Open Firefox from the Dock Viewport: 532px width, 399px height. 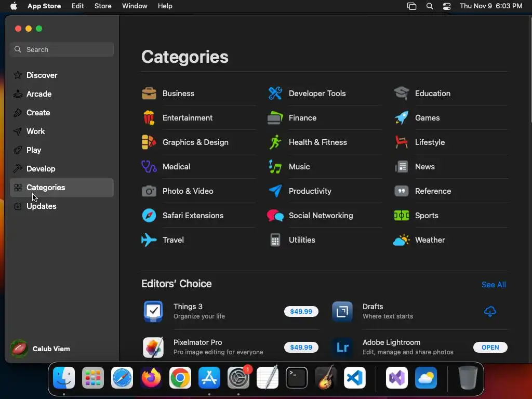[151, 377]
